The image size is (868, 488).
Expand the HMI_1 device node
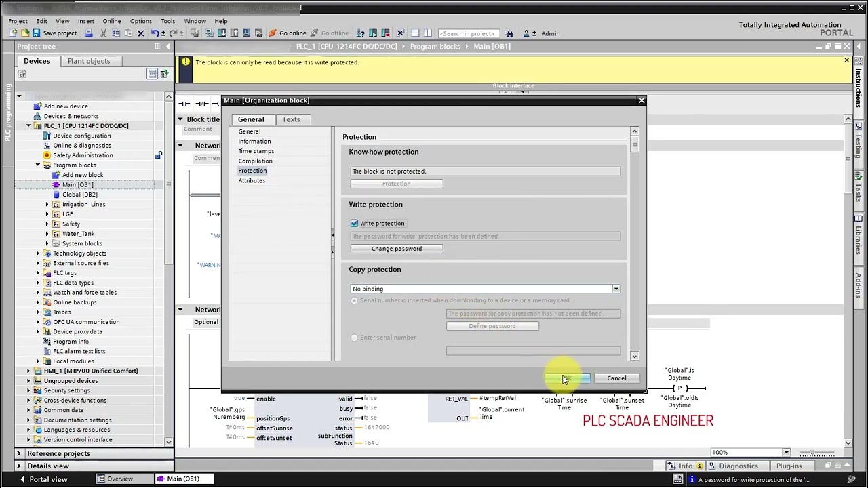[28, 371]
